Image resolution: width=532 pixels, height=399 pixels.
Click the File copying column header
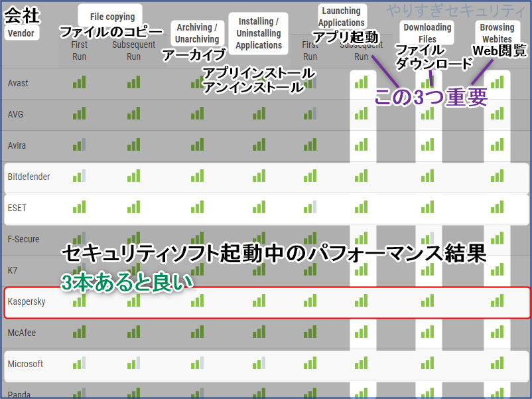tap(112, 17)
